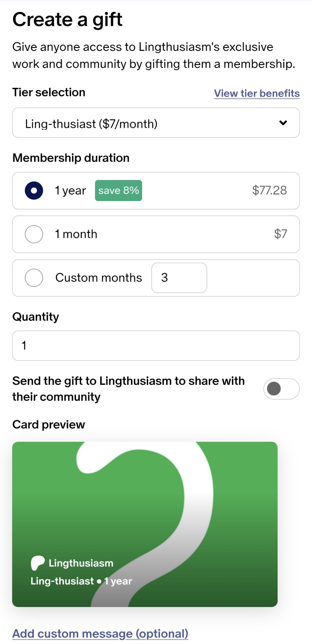Click the "1 year" option label
The width and height of the screenshot is (312, 644).
[x=70, y=191]
